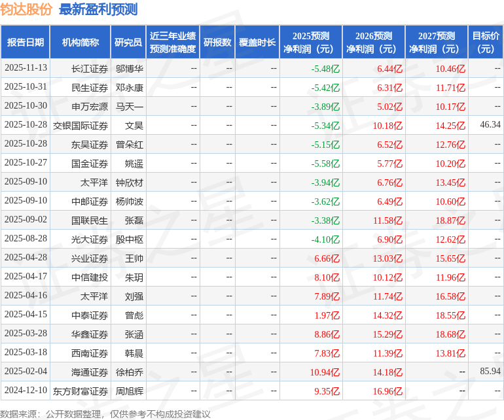This screenshot has height=420, width=504.
Task: Click the 2026预测净利润 column header
Action: [374, 43]
